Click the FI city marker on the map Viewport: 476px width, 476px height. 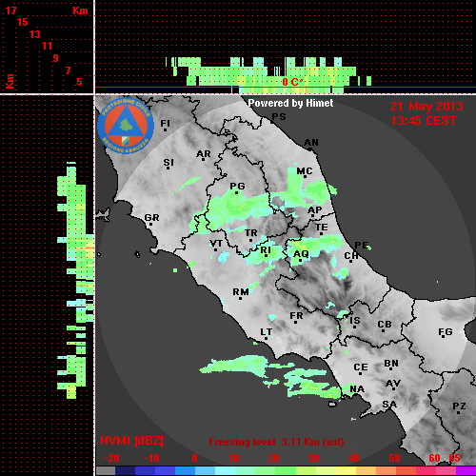point(165,129)
